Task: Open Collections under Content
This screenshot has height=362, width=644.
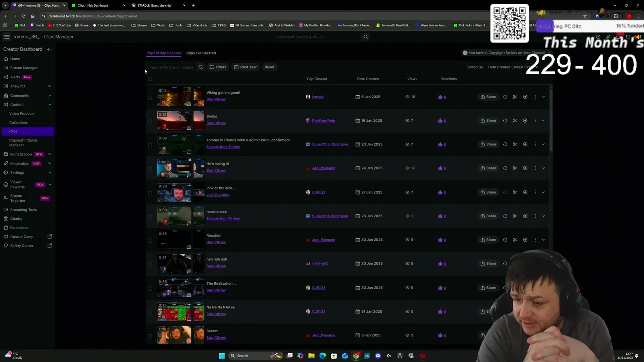Action: pos(18,123)
